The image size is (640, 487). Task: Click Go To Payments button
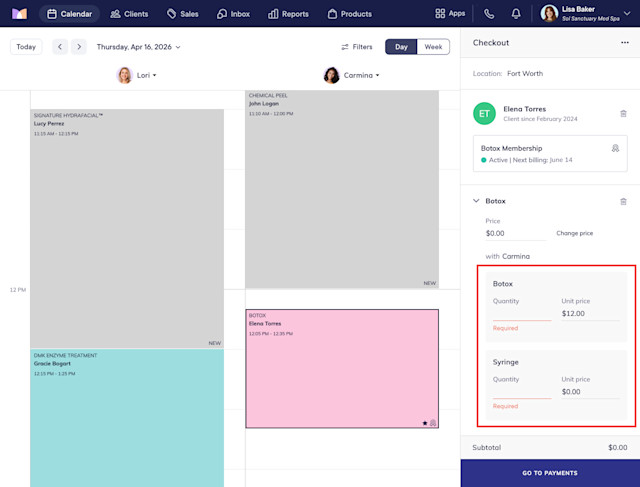[x=550, y=473]
